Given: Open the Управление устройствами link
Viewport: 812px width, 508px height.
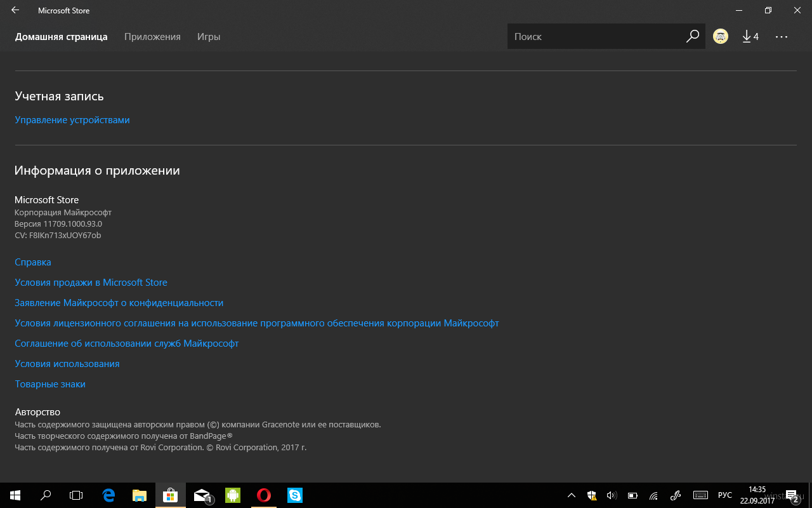Looking at the screenshot, I should 72,120.
